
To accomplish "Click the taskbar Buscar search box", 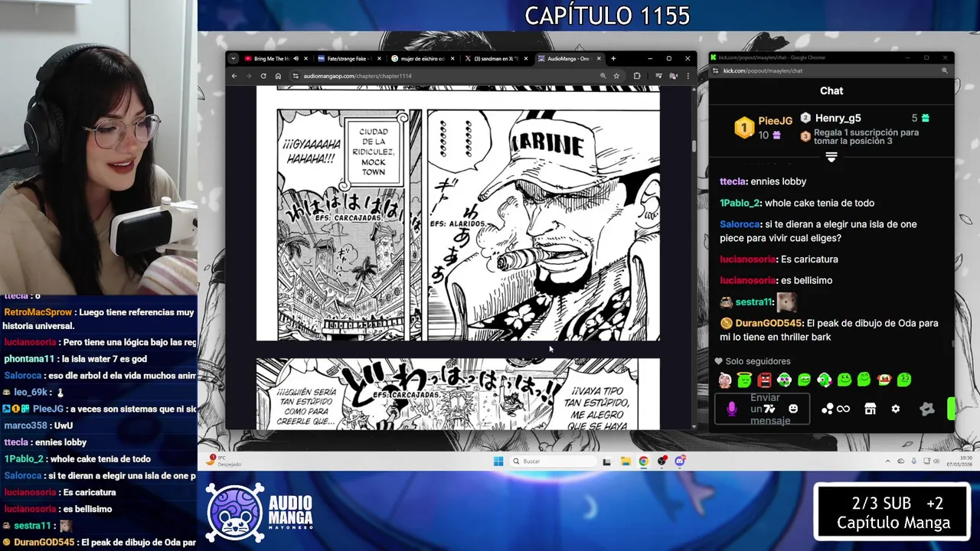I will click(x=554, y=461).
